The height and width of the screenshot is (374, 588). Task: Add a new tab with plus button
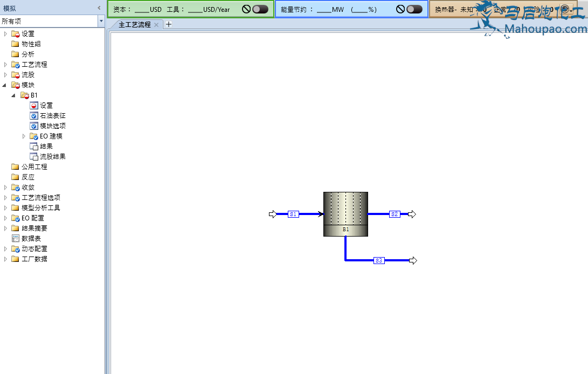(x=168, y=24)
